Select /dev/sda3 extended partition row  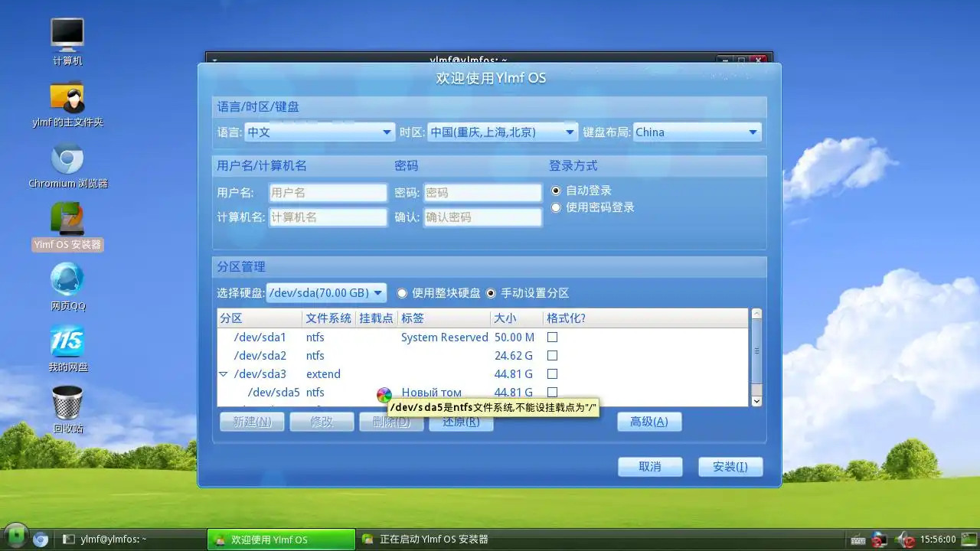483,374
